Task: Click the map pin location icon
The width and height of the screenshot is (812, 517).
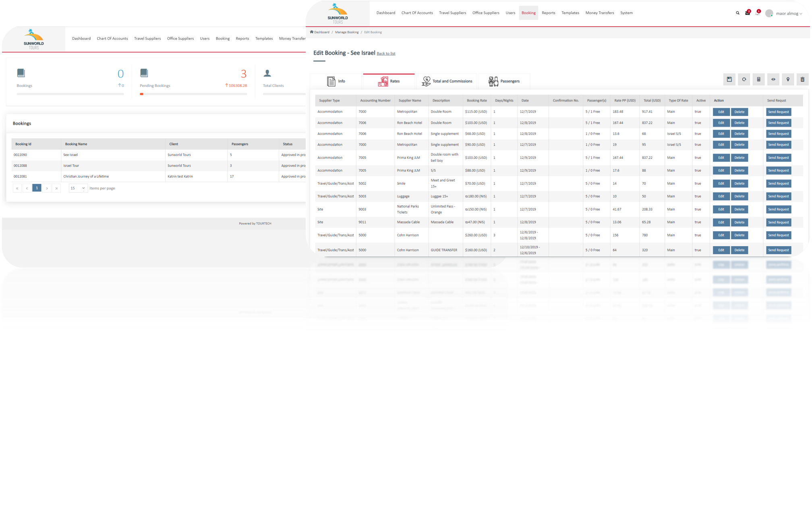Action: [x=788, y=79]
